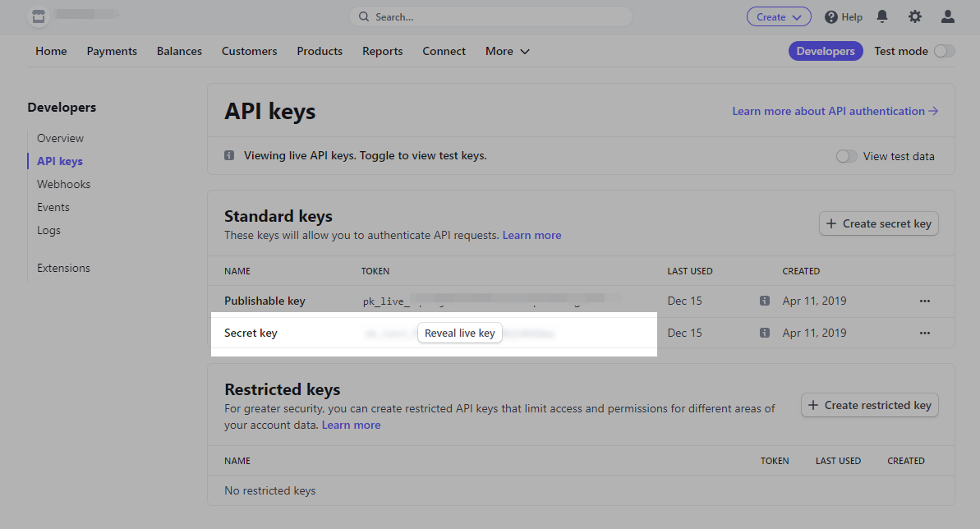Click Learn more link under Standard keys
980x529 pixels.
tap(531, 236)
